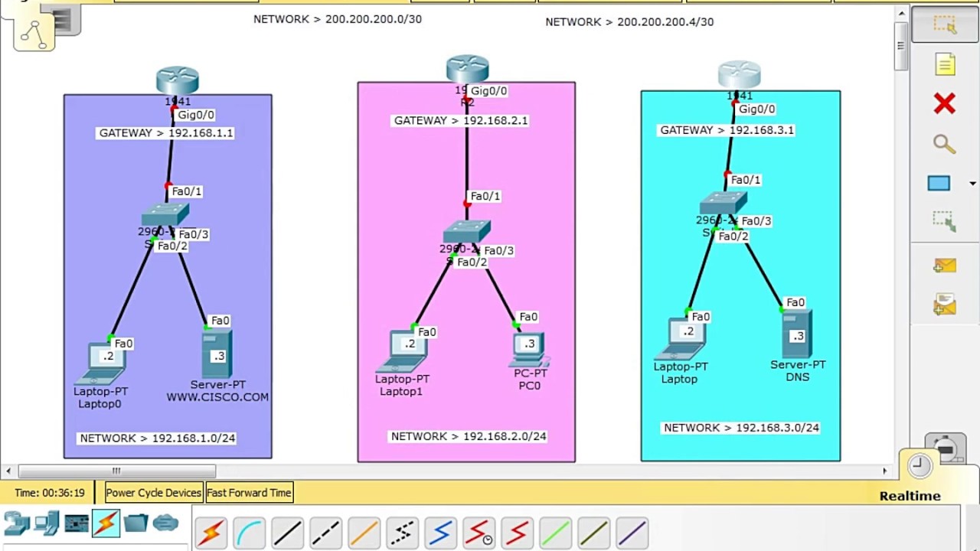Activate the red X Delete tool
Screen dimensions: 980x551
[x=945, y=103]
